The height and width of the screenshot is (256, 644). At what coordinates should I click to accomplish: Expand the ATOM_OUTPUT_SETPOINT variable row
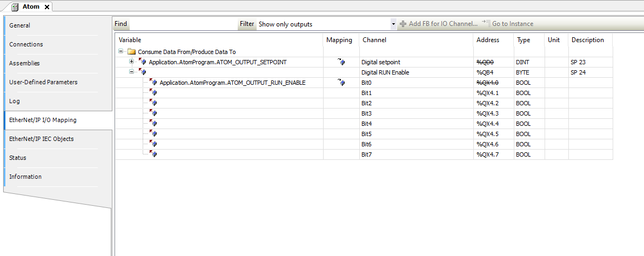pos(131,62)
